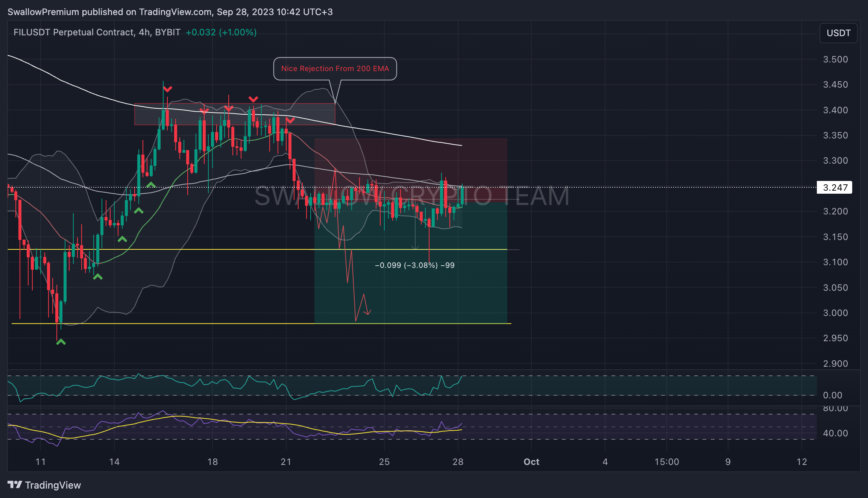Click the 2.950 price axis label

tap(835, 338)
